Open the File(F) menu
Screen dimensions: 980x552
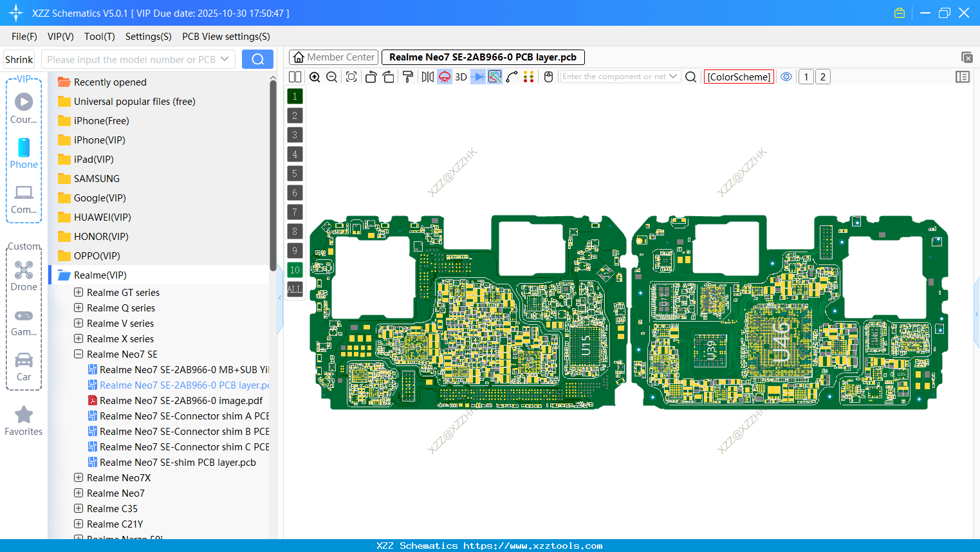tap(24, 37)
